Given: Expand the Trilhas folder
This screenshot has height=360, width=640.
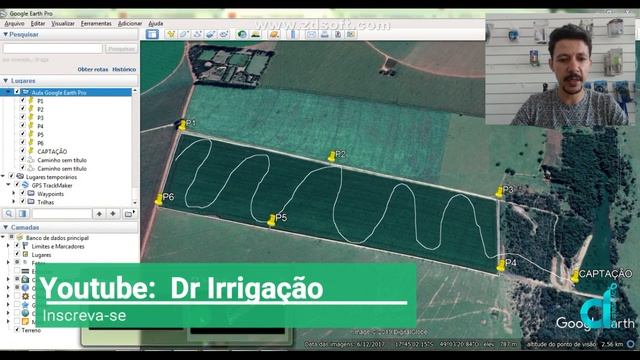Looking at the screenshot, I should tap(14, 202).
